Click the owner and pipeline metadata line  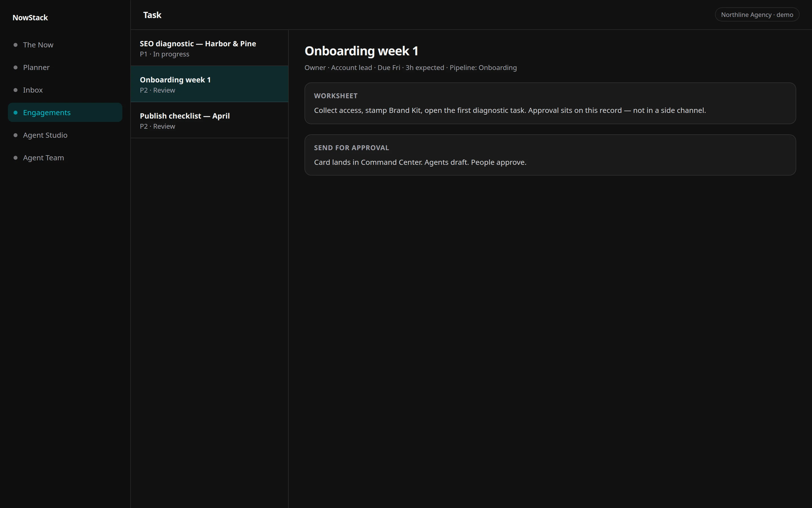pos(411,67)
